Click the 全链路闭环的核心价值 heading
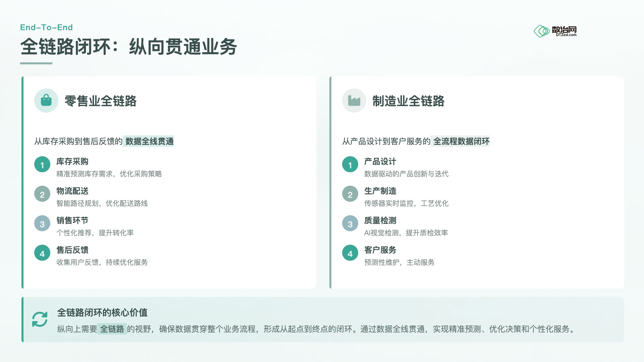The image size is (644, 362). [102, 312]
